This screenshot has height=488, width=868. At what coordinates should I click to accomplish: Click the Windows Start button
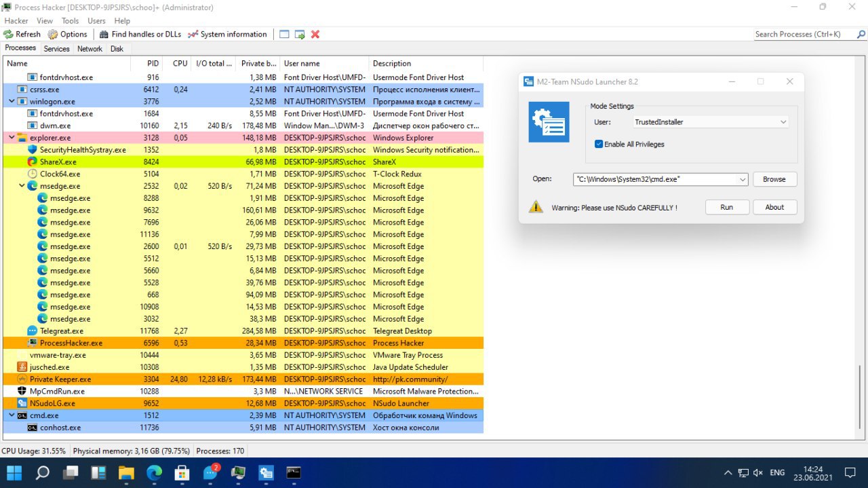click(14, 472)
